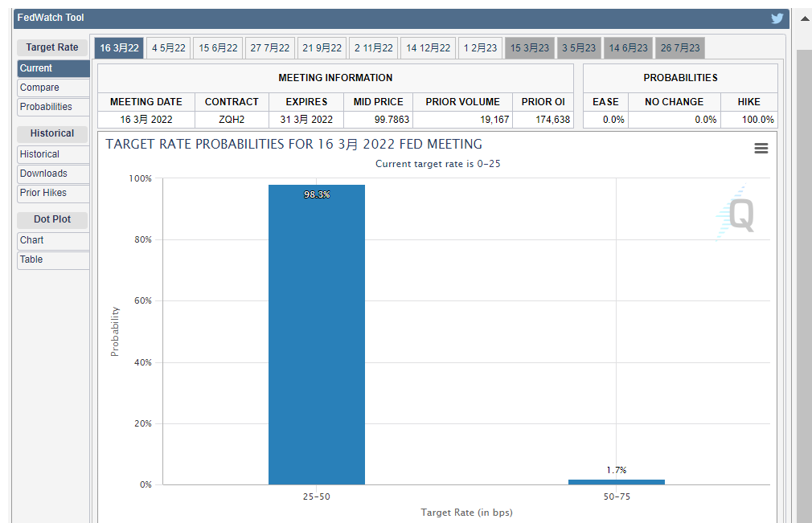Image resolution: width=812 pixels, height=523 pixels.
Task: Select the 14 12月22 meeting tab
Action: [429, 48]
